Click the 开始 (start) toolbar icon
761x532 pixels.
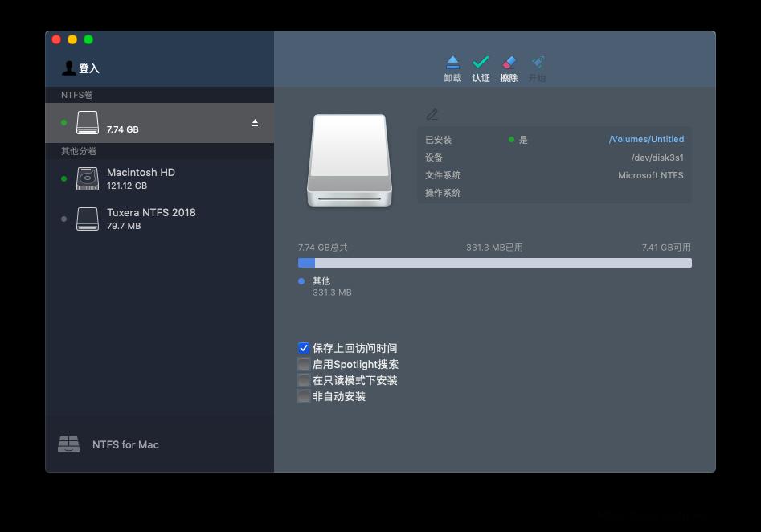pos(537,68)
